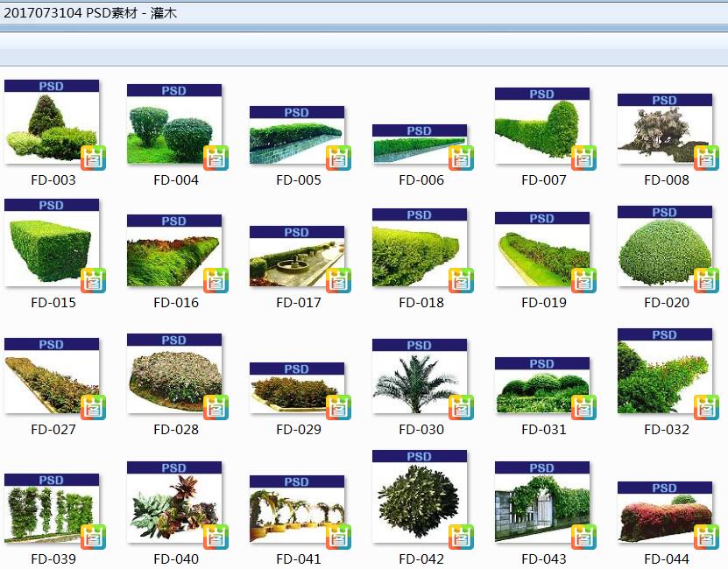Open the FD-017 fountain garden thumbnail

pyautogui.click(x=297, y=256)
